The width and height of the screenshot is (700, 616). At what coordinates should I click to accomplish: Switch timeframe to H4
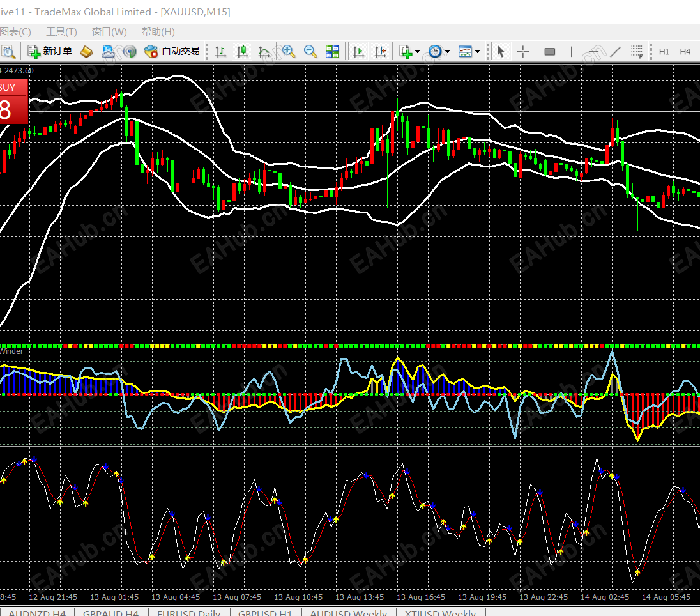pos(685,52)
